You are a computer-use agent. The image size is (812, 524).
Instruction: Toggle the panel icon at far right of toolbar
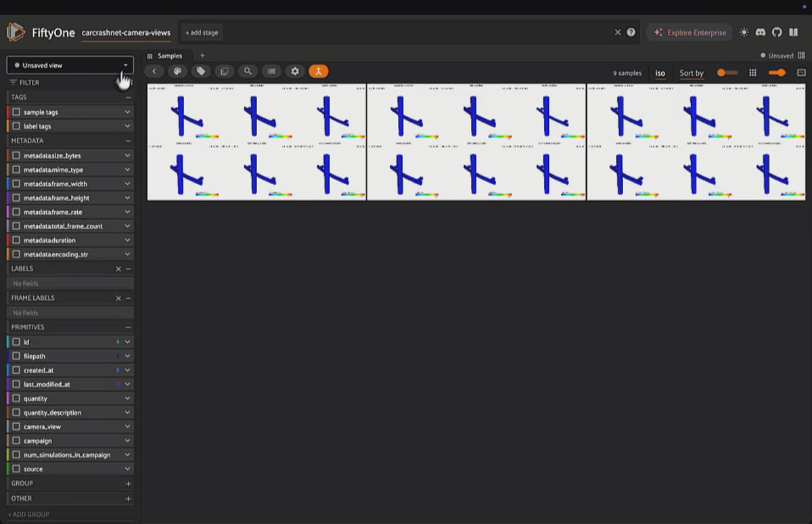pyautogui.click(x=801, y=72)
